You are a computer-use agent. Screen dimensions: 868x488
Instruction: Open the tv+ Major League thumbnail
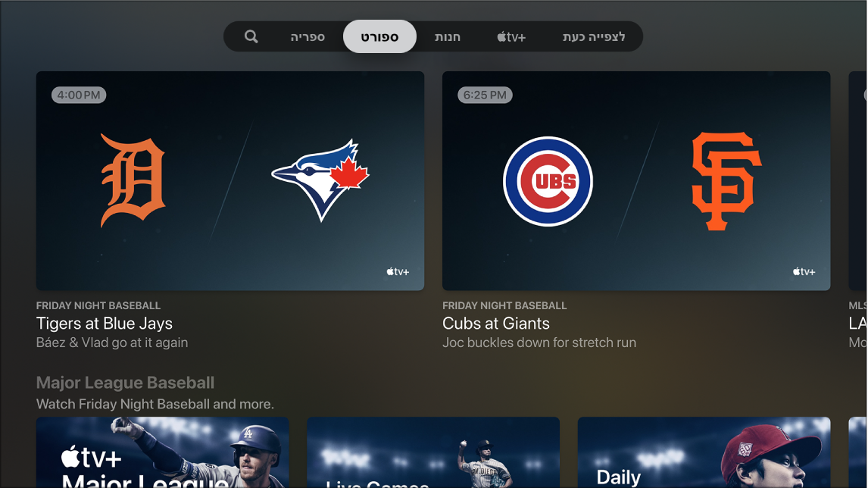(163, 452)
